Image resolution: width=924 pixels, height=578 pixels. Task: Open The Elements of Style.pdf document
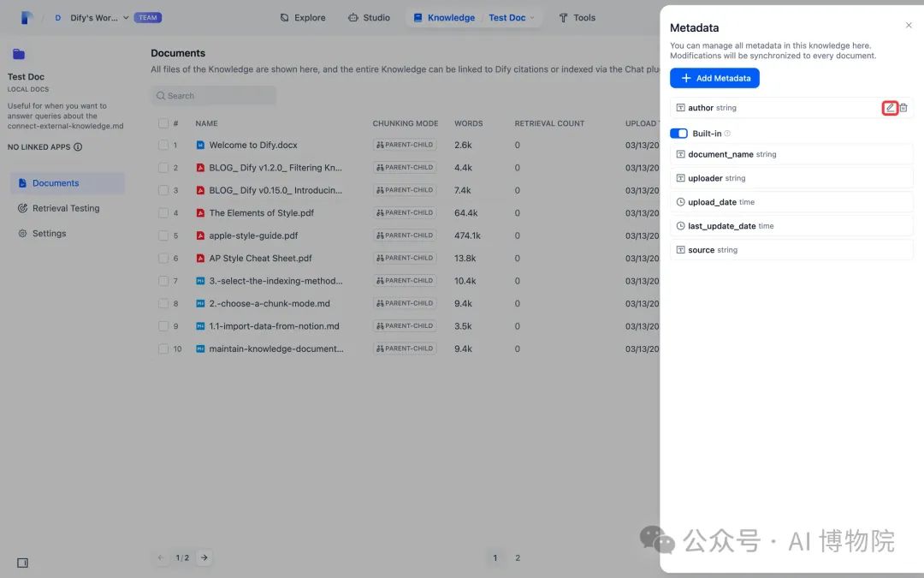pos(261,213)
